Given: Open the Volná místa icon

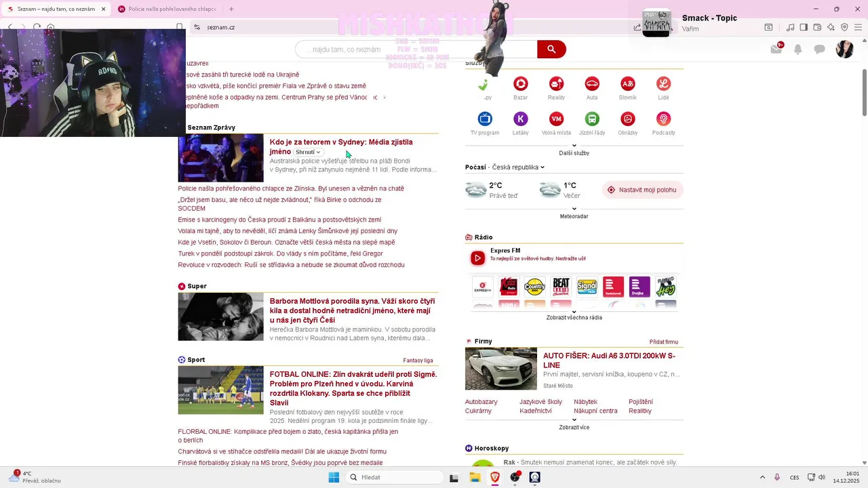Looking at the screenshot, I should (556, 119).
